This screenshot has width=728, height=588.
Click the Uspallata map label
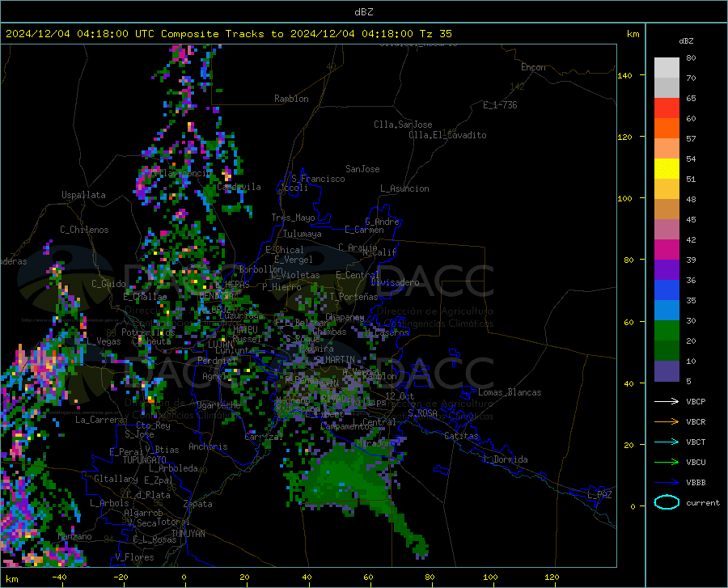83,195
